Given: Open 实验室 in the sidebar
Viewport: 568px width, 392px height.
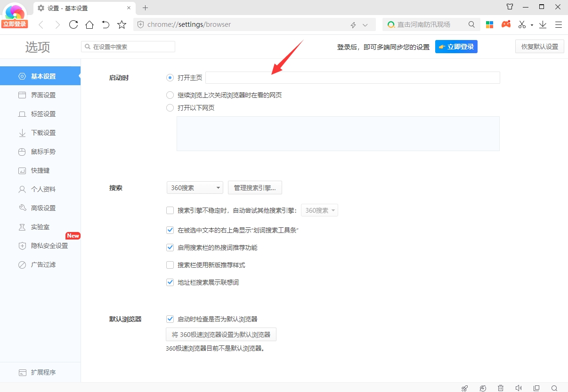Looking at the screenshot, I should pos(40,227).
